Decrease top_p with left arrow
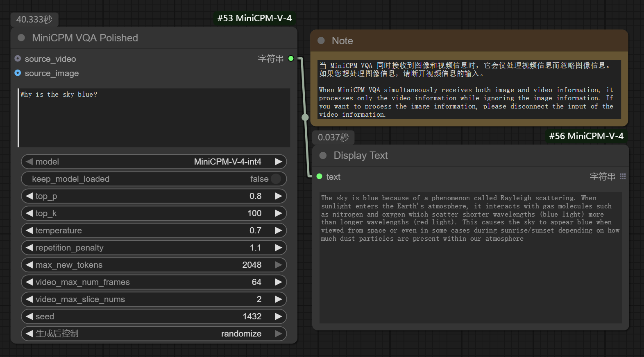Screen dimensions: 644x357 [x=29, y=196]
